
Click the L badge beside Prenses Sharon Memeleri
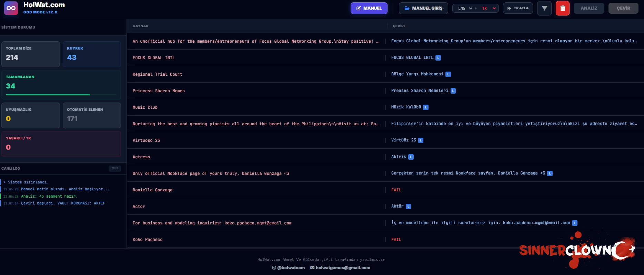click(x=453, y=91)
